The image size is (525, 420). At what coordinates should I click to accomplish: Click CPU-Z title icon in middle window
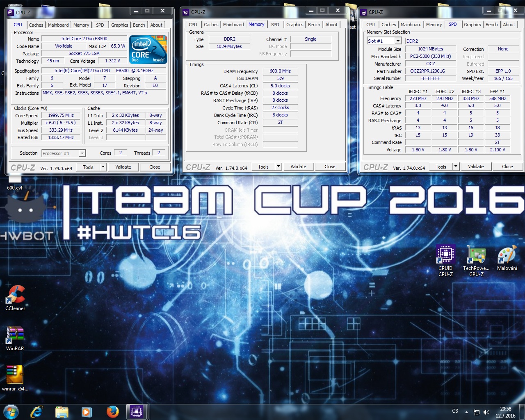point(186,12)
